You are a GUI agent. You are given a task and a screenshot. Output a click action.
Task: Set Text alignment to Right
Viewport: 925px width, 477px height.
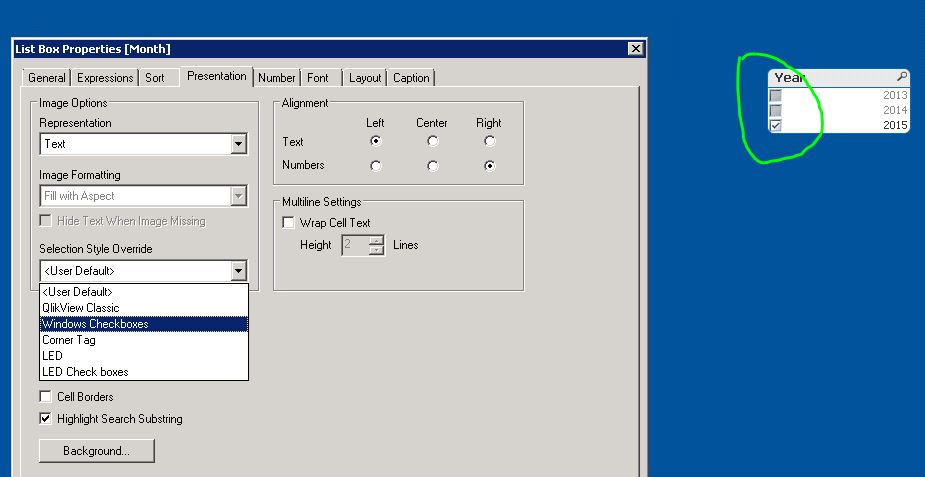489,141
